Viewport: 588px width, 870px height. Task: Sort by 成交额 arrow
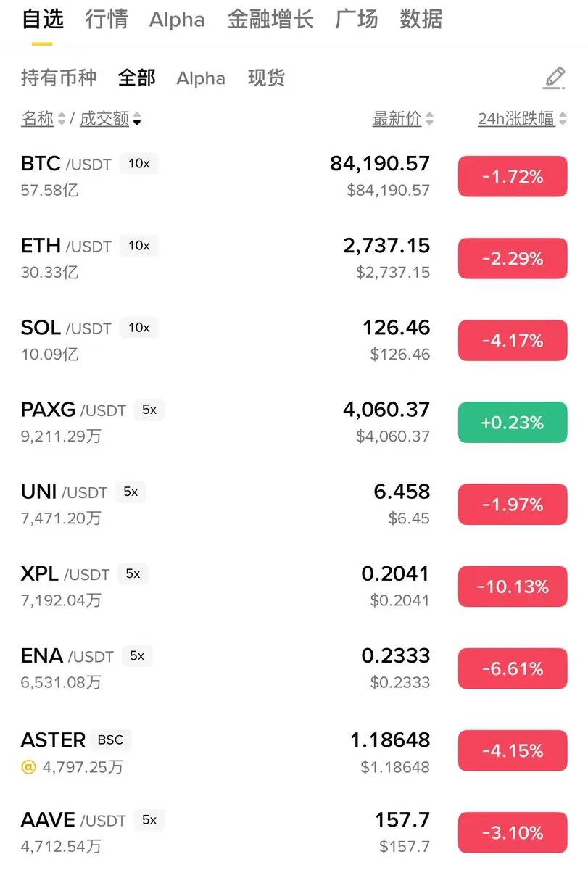pyautogui.click(x=137, y=120)
